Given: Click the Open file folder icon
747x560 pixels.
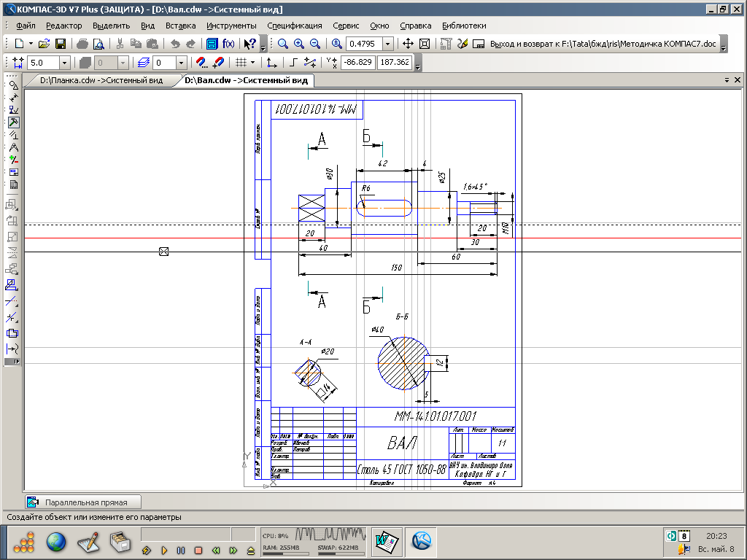Looking at the screenshot, I should pos(44,44).
